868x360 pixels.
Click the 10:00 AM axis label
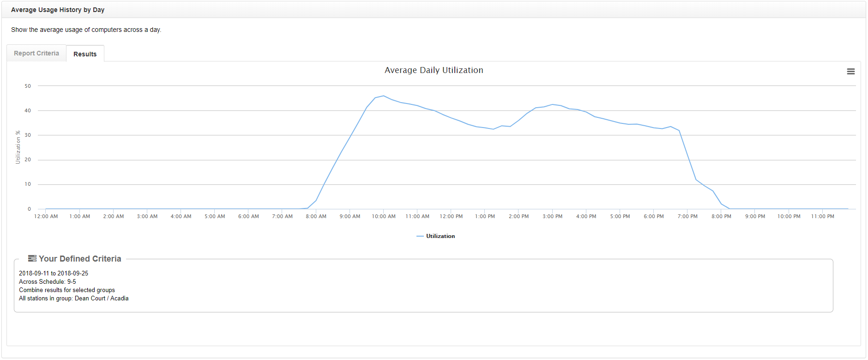[x=384, y=216]
